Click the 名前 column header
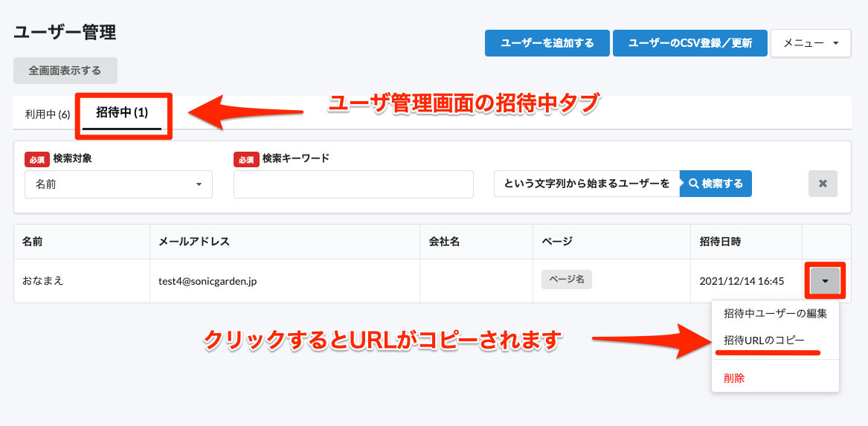 [x=32, y=242]
